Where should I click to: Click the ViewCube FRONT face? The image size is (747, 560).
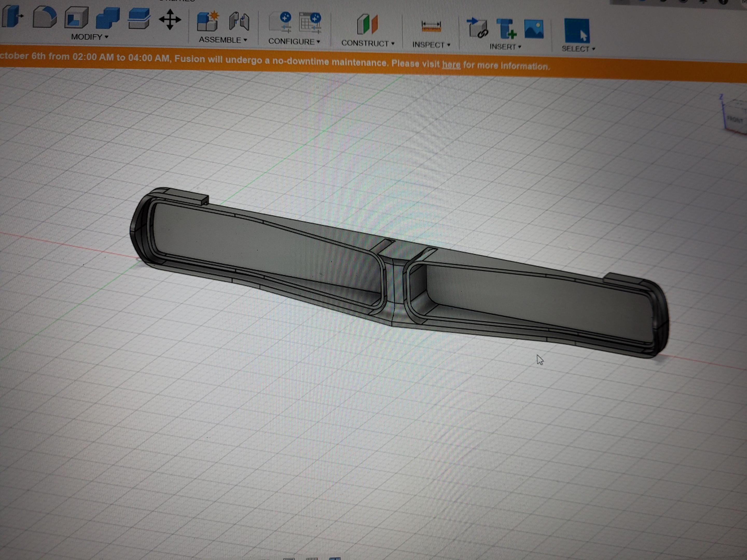(735, 119)
